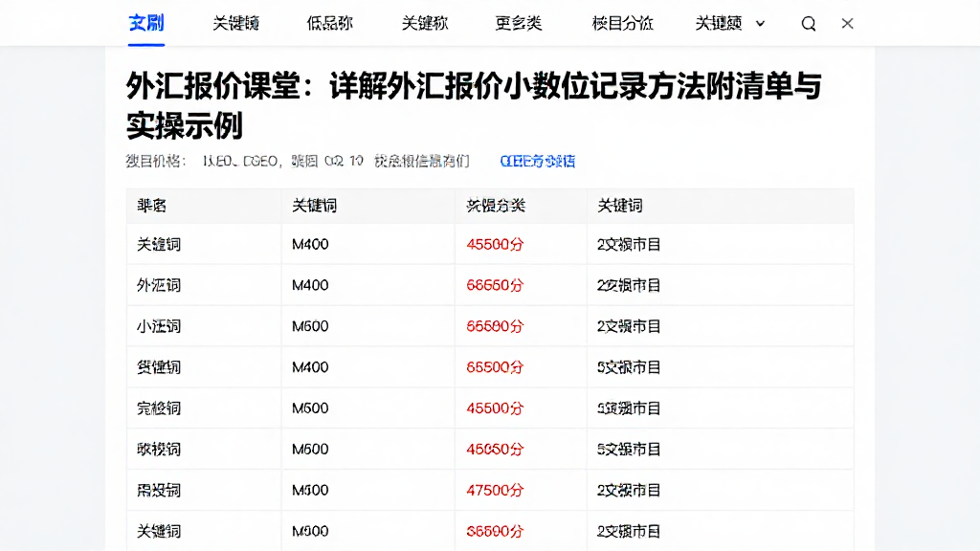
Task: Switch to the second nav tab "关键镜"
Action: (235, 23)
